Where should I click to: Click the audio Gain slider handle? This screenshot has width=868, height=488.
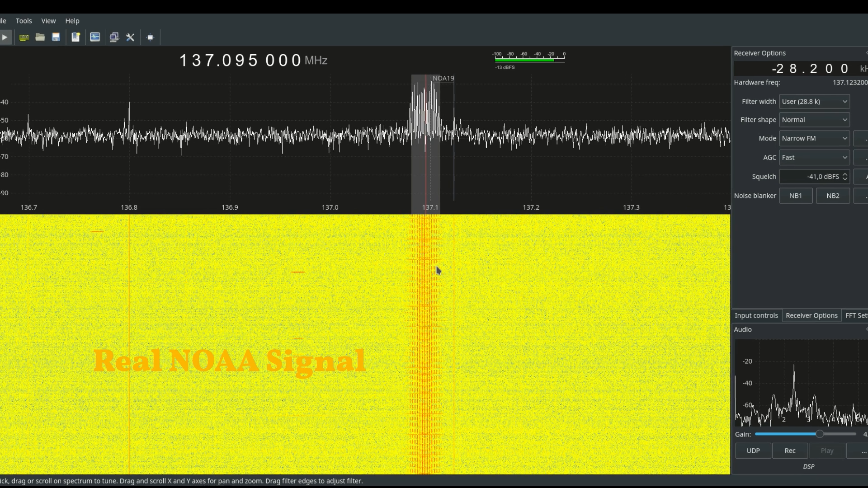[820, 434]
